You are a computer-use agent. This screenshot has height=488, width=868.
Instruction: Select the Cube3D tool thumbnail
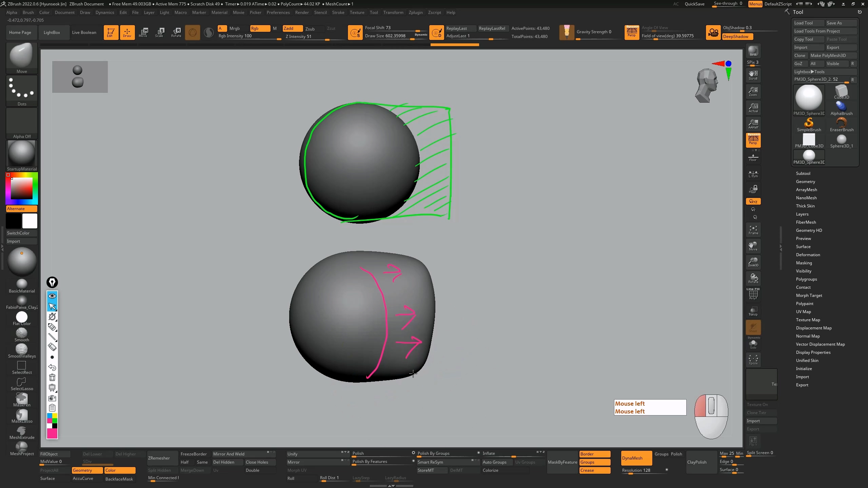point(841,91)
